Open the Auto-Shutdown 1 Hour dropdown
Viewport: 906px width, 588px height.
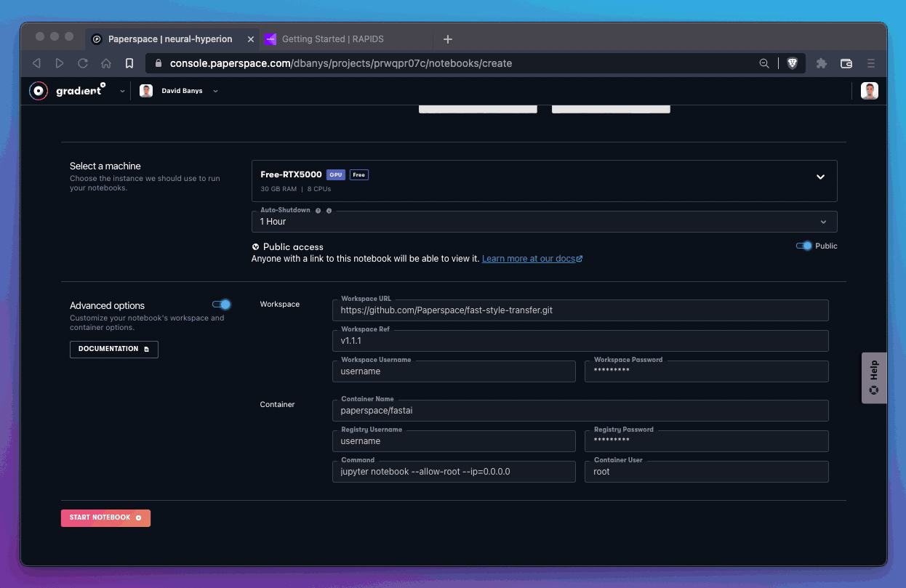544,222
